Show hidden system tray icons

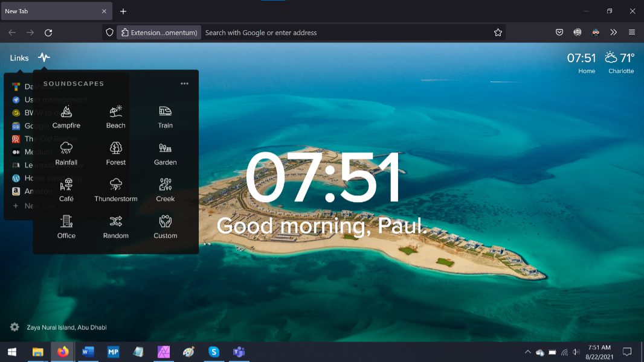coord(527,352)
